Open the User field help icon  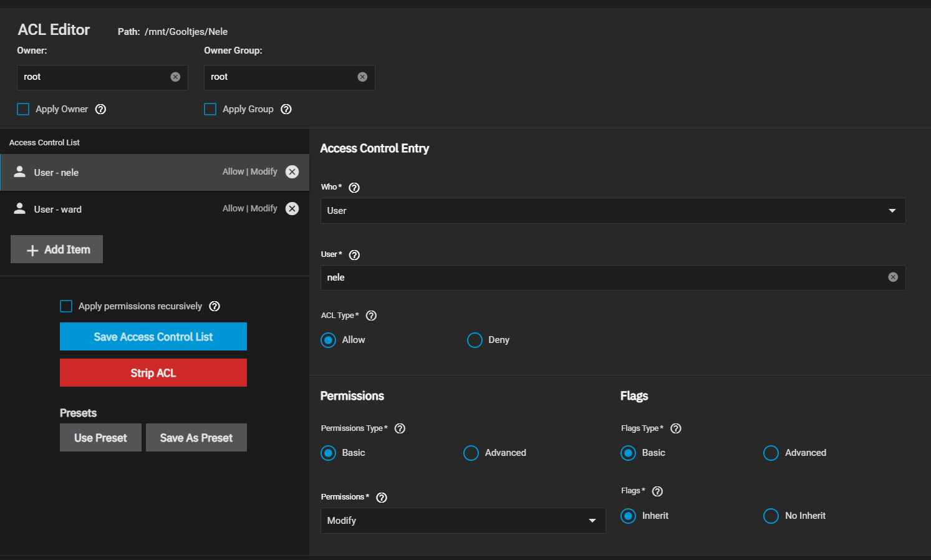click(354, 255)
